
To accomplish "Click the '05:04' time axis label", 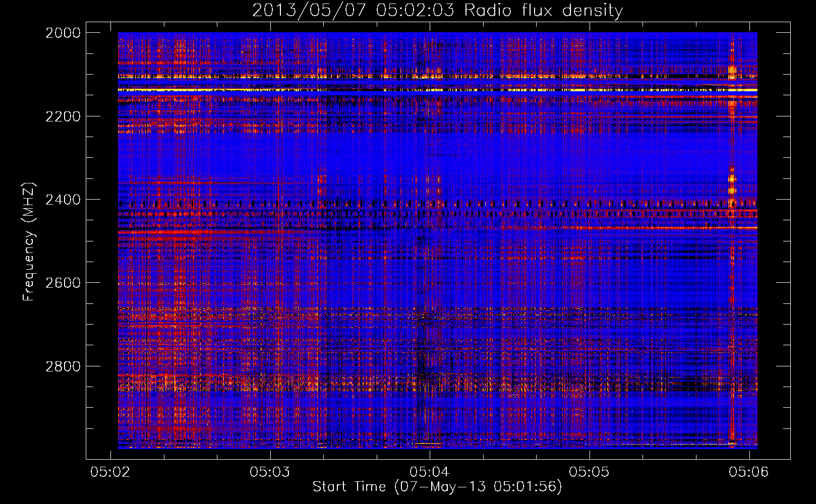I will (430, 472).
